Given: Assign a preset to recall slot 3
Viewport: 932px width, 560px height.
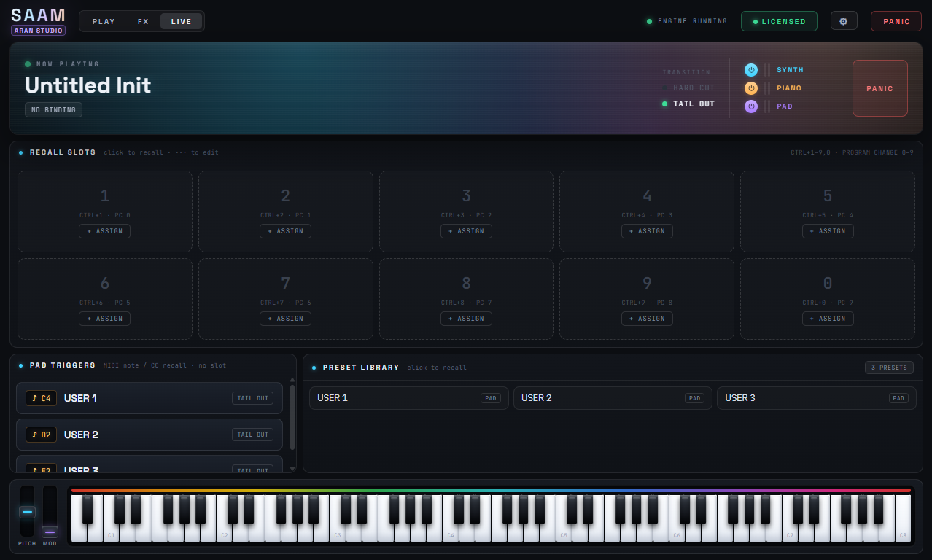Looking at the screenshot, I should [466, 231].
